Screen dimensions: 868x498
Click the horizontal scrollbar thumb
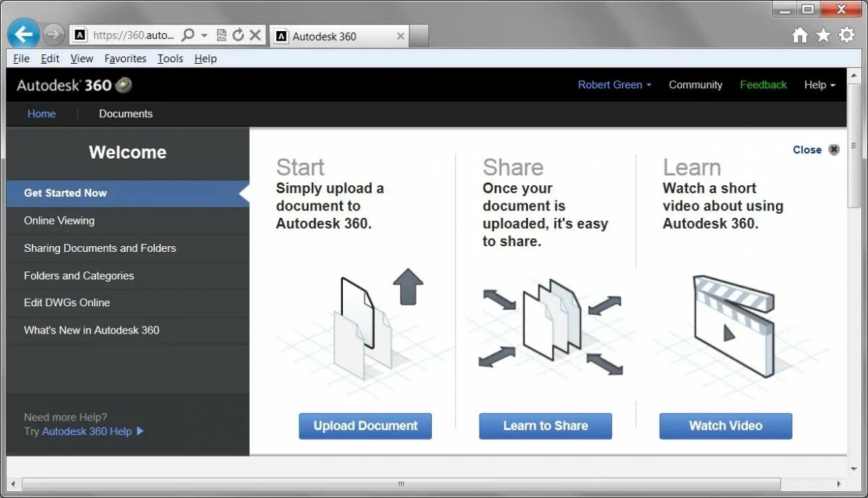tap(401, 484)
